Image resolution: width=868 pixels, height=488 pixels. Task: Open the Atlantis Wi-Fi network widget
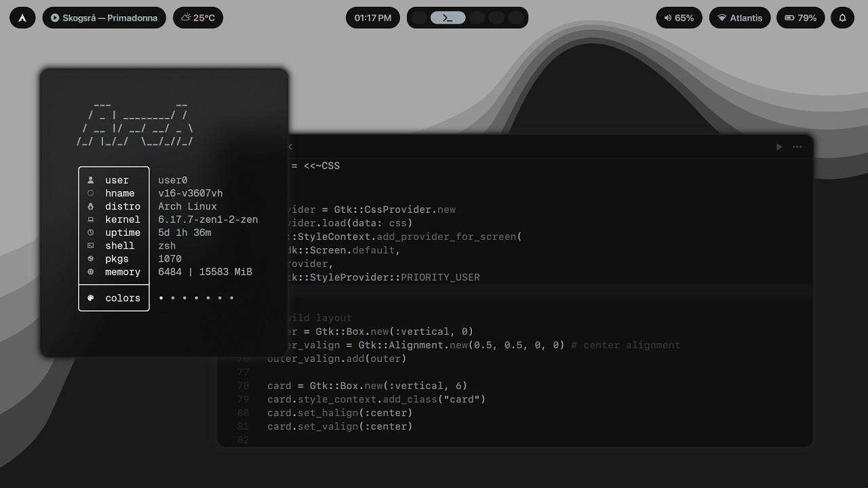[739, 18]
